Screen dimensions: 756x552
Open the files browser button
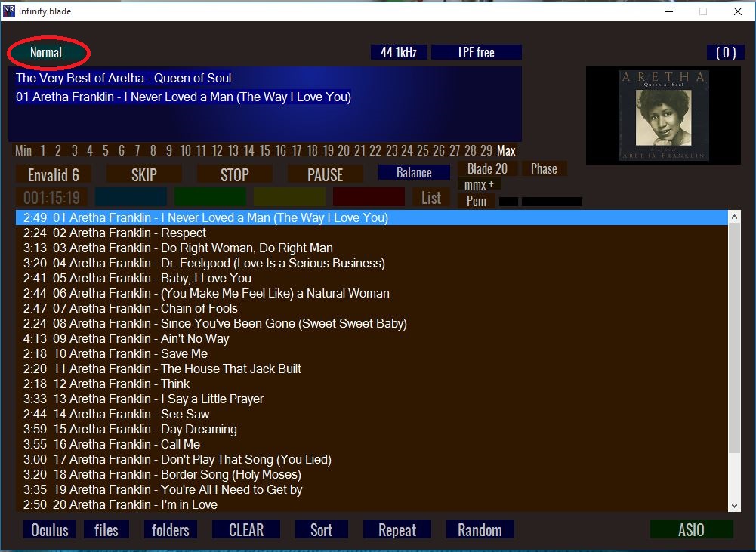coord(106,530)
